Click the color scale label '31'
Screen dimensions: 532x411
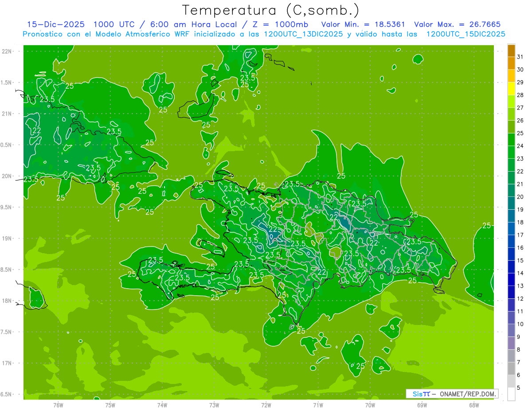coord(520,57)
